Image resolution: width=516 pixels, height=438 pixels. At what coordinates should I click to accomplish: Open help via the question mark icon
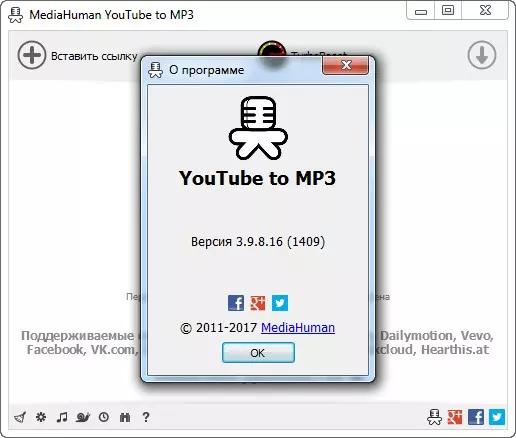click(146, 417)
